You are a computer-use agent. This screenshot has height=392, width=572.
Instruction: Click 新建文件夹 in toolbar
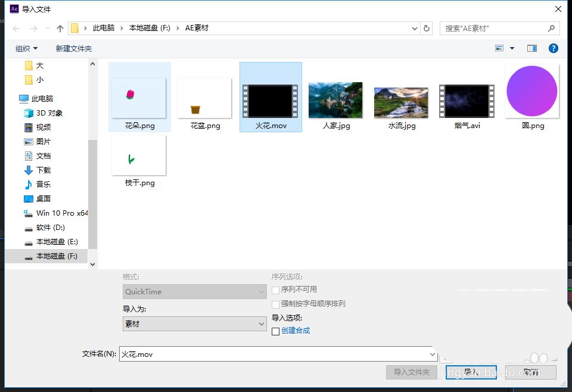pyautogui.click(x=74, y=48)
